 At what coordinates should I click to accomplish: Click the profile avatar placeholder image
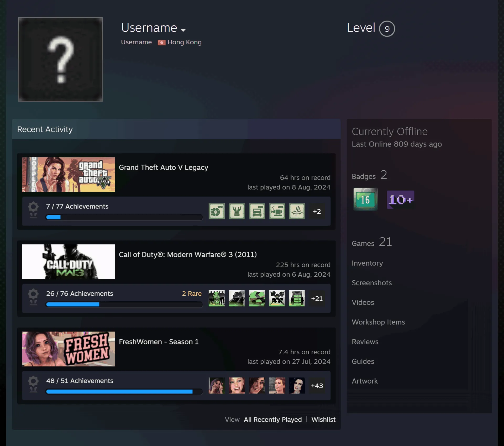[60, 59]
